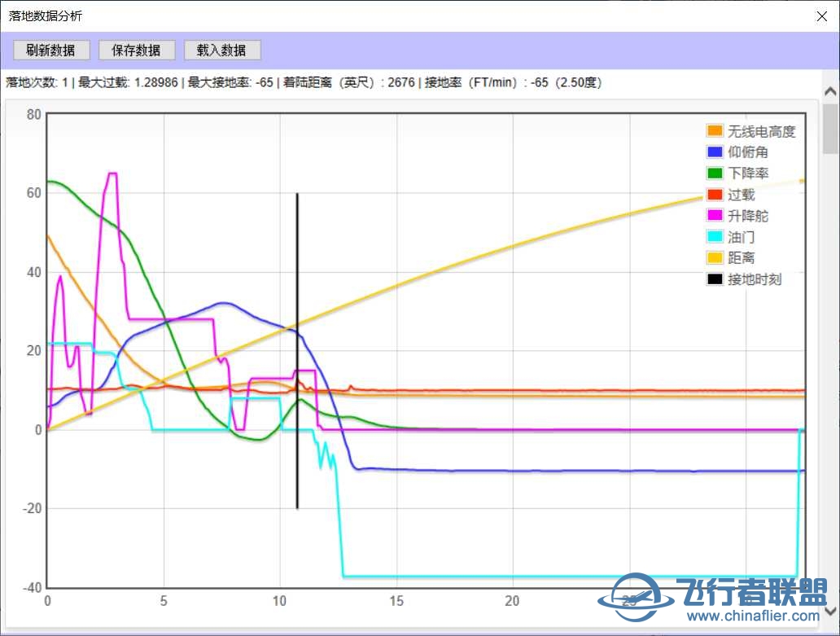
Task: Click the yellow 距离 legend swatch
Action: [x=715, y=257]
